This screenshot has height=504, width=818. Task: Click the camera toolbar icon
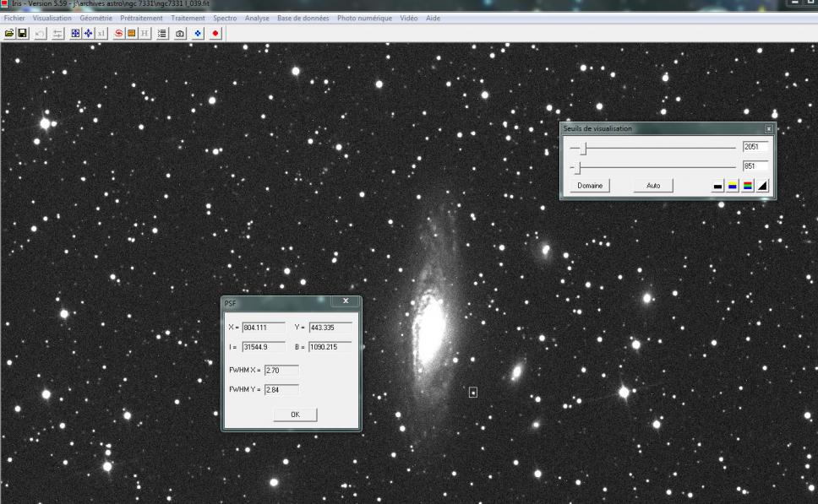click(180, 34)
